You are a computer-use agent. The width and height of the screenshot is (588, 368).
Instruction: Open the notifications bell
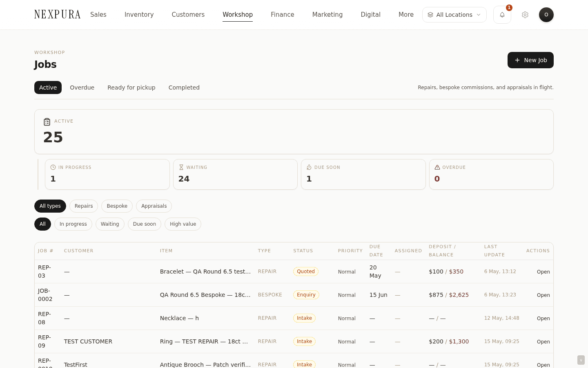coord(502,15)
